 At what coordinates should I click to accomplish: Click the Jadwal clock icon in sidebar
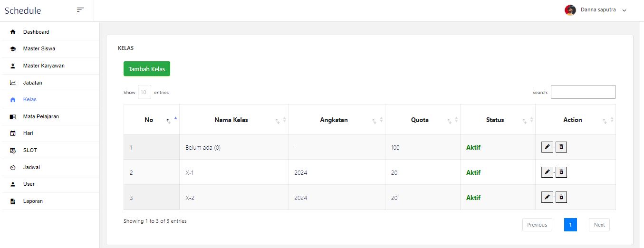(x=13, y=168)
